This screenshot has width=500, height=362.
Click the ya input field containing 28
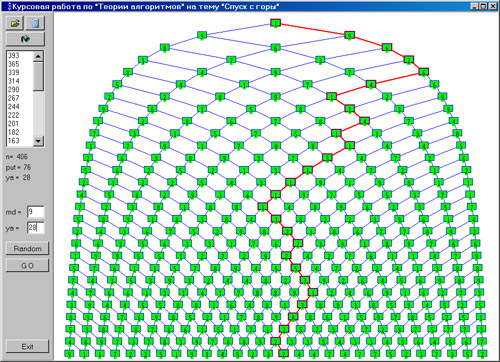[36, 228]
